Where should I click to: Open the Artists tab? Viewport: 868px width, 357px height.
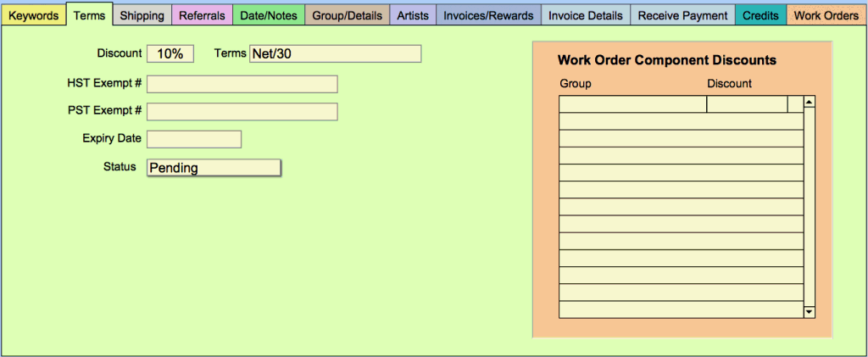click(413, 15)
